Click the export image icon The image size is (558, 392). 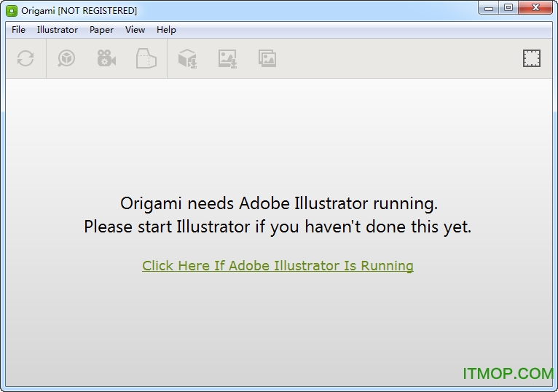(x=227, y=58)
